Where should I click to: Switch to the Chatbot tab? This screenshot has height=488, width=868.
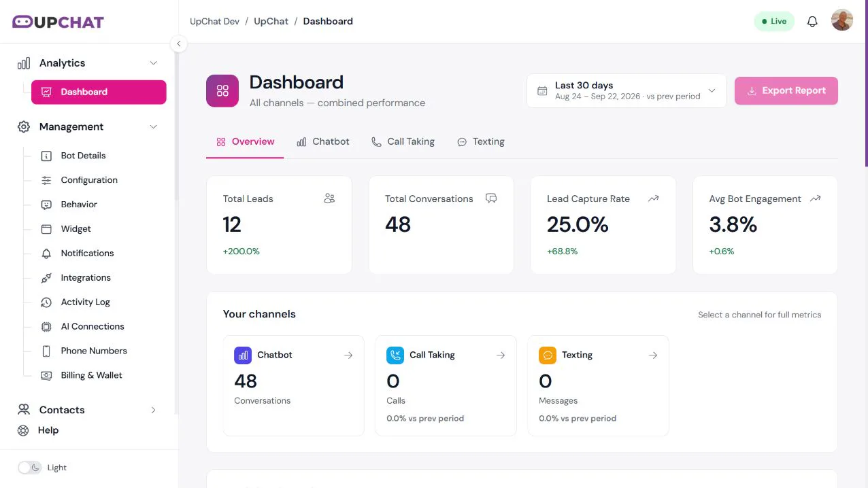[x=323, y=142]
